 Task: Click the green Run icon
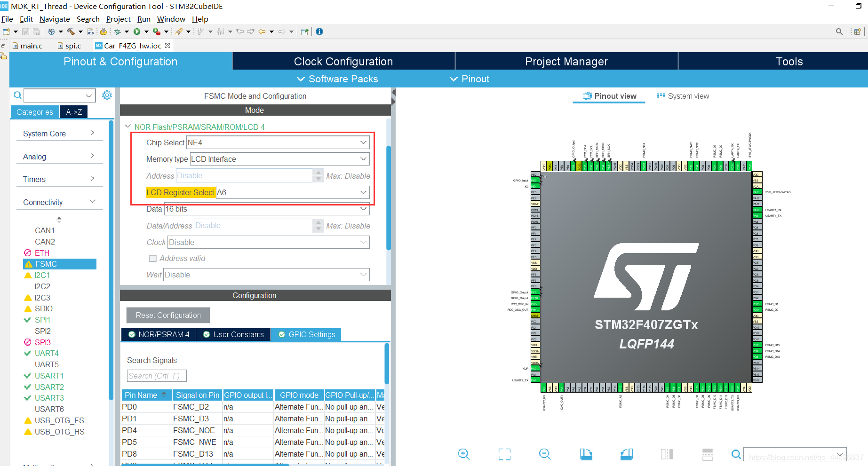click(137, 32)
